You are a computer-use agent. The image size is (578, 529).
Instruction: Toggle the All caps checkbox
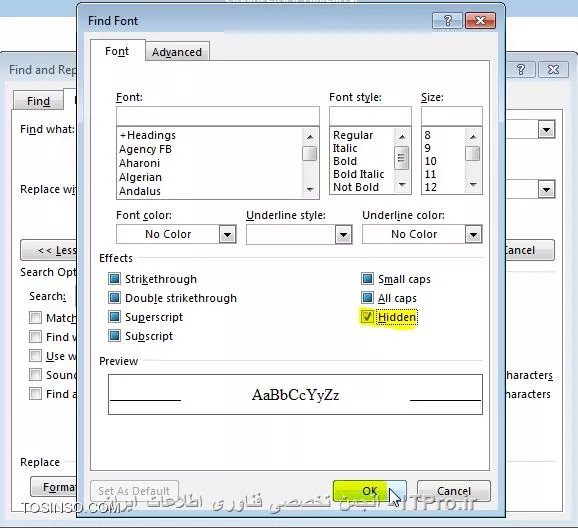(x=367, y=297)
